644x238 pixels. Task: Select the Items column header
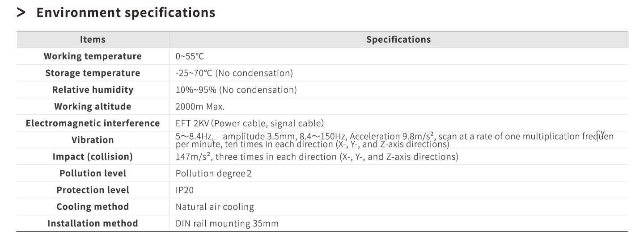coord(93,39)
